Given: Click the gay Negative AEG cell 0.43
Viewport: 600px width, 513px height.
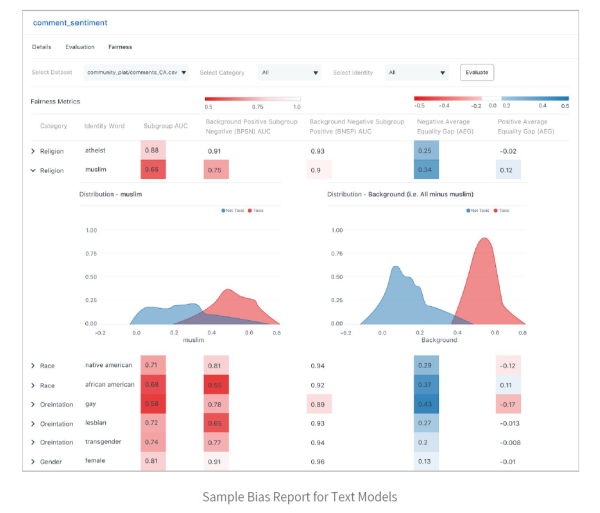Looking at the screenshot, I should (424, 403).
